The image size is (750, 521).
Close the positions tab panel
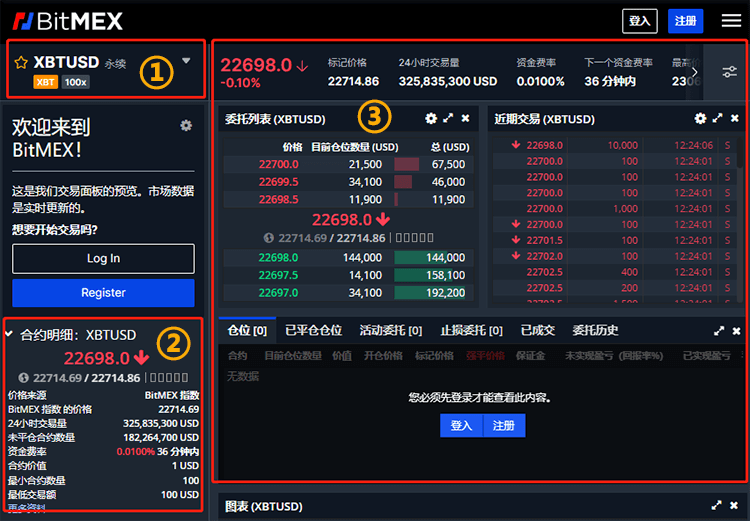point(736,331)
